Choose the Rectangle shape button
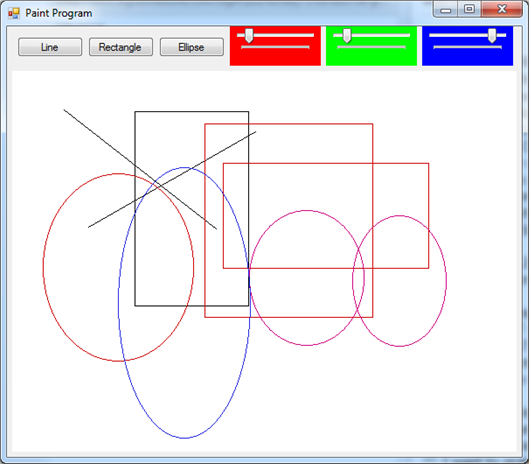 121,47
